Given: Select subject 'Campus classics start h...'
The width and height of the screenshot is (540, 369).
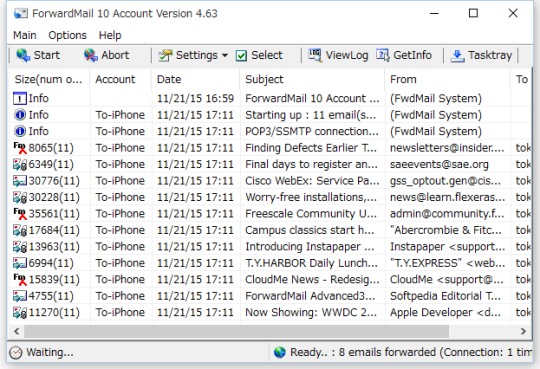Looking at the screenshot, I should tap(310, 230).
